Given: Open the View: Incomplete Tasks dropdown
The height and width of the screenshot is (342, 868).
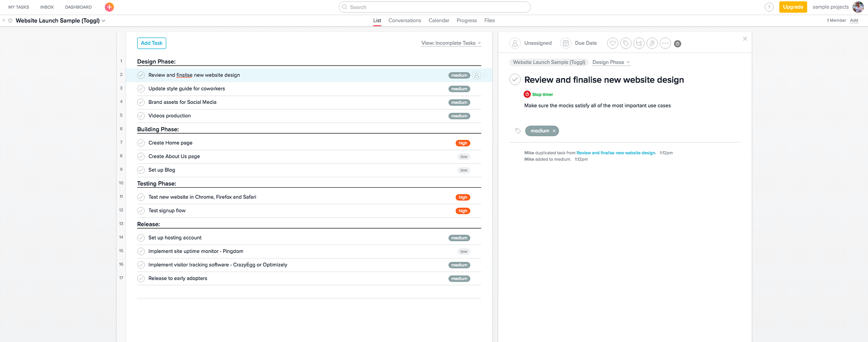Looking at the screenshot, I should click(x=451, y=43).
